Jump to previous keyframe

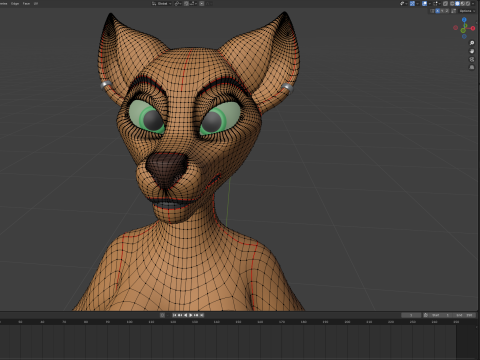(x=180, y=315)
